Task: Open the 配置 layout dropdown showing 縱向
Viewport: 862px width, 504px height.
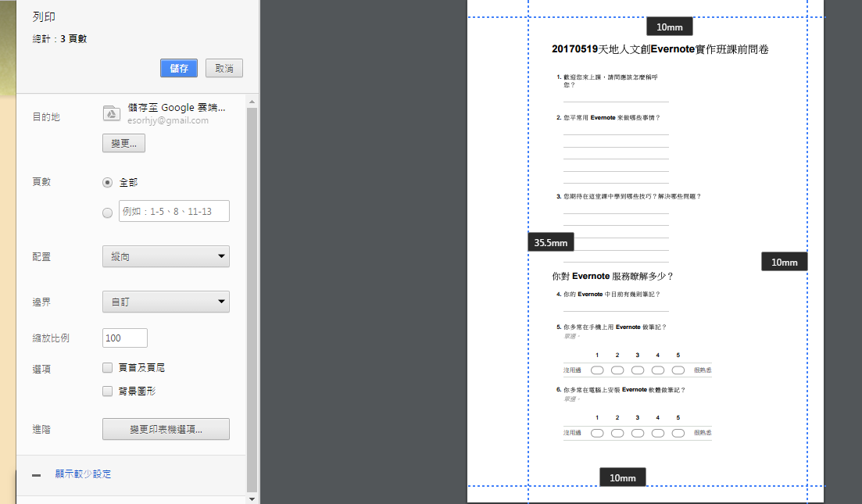Action: click(x=166, y=256)
